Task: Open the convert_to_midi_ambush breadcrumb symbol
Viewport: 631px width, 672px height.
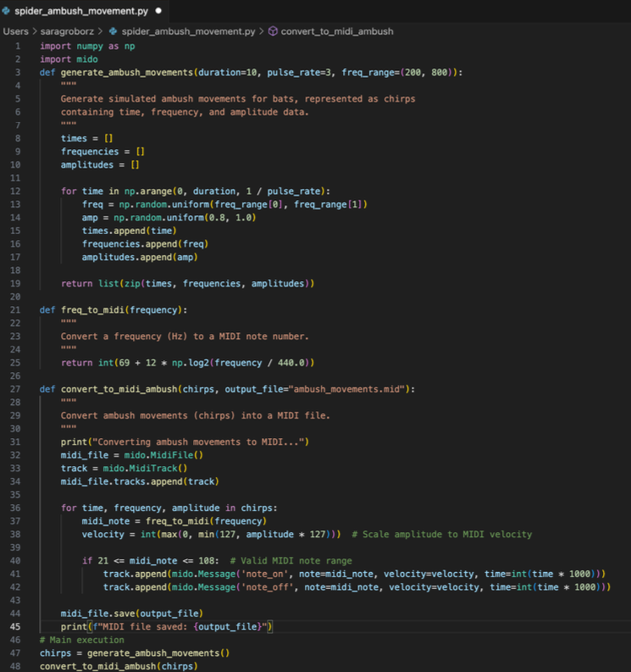Action: tap(337, 31)
